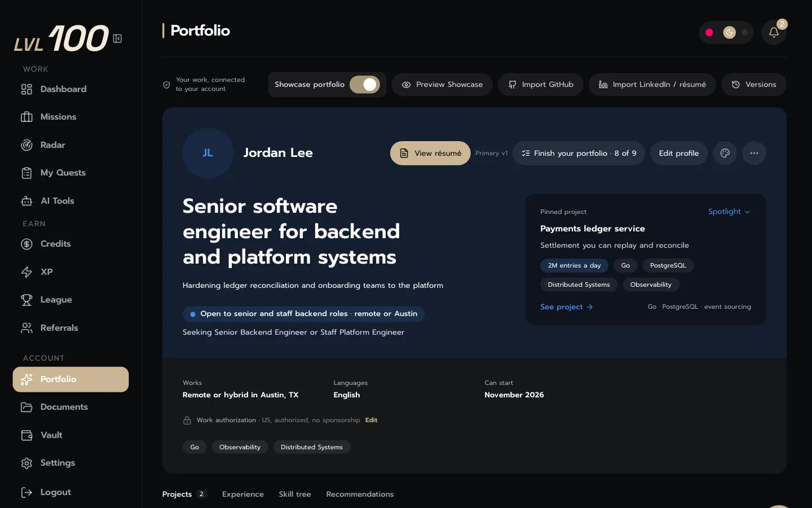Click Import LinkedIn / résumé

point(652,85)
